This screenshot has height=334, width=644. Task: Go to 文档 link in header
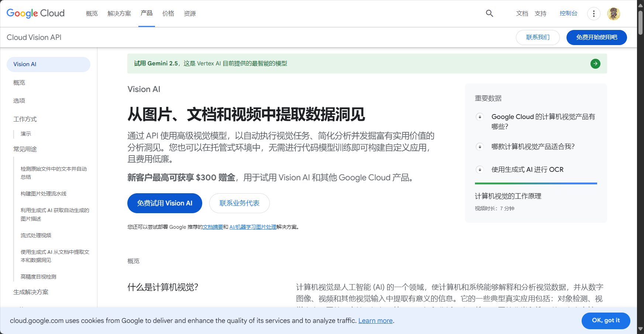click(x=522, y=13)
